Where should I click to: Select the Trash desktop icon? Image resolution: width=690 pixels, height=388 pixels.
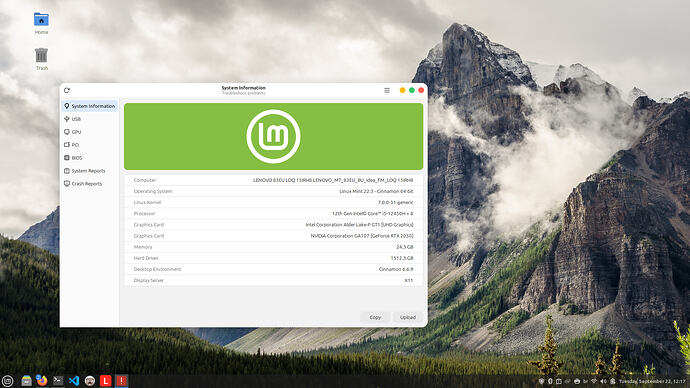pyautogui.click(x=41, y=59)
